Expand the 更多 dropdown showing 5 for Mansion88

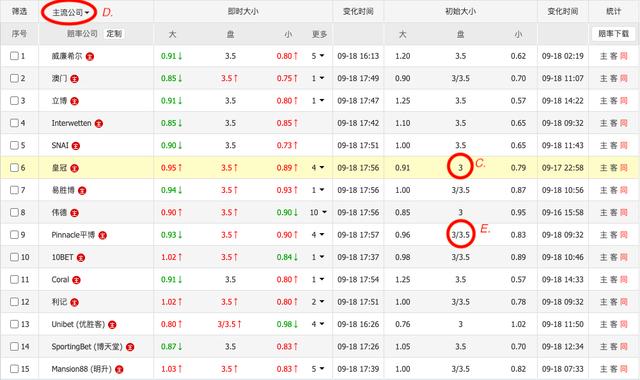tap(318, 369)
